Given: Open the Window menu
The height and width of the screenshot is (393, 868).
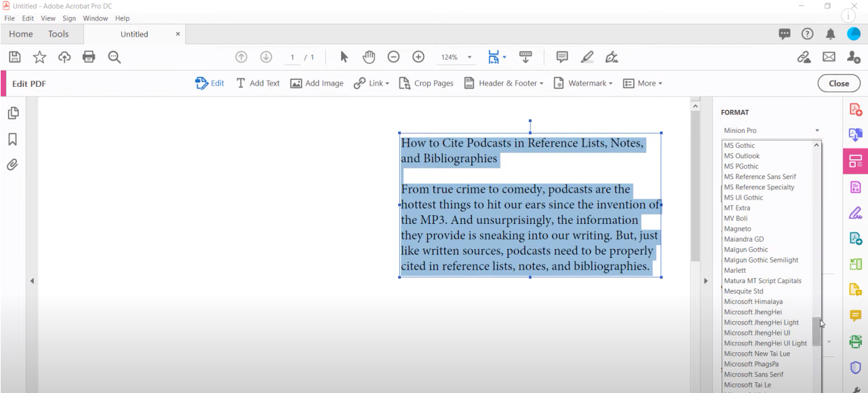Looking at the screenshot, I should [x=95, y=18].
